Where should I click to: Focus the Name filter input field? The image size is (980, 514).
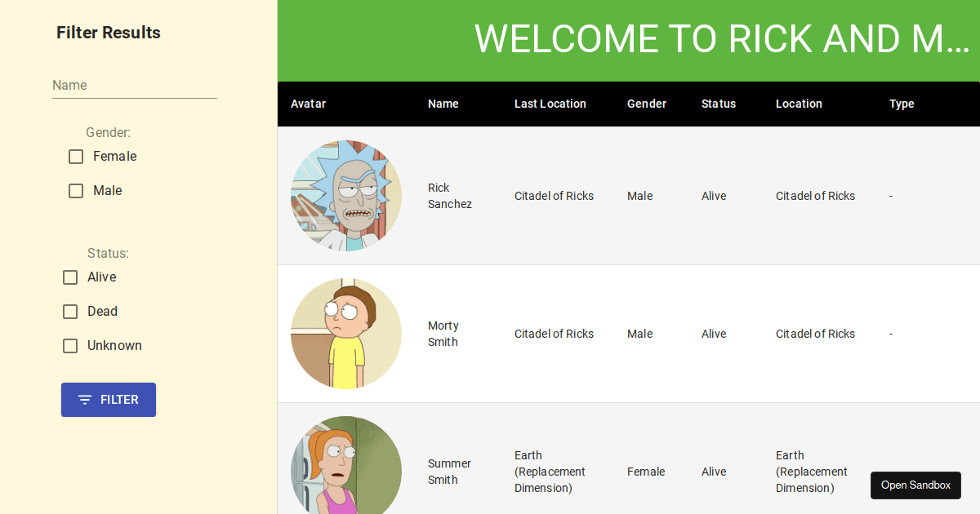(x=135, y=86)
